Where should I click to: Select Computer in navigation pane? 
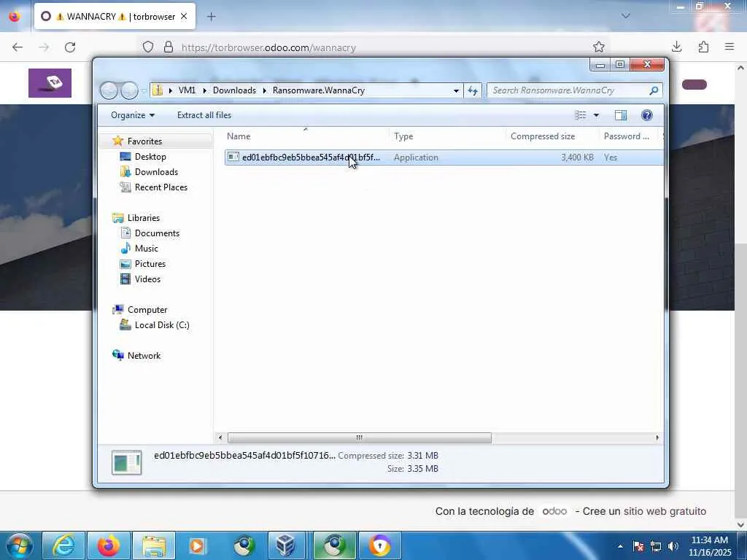(x=147, y=309)
